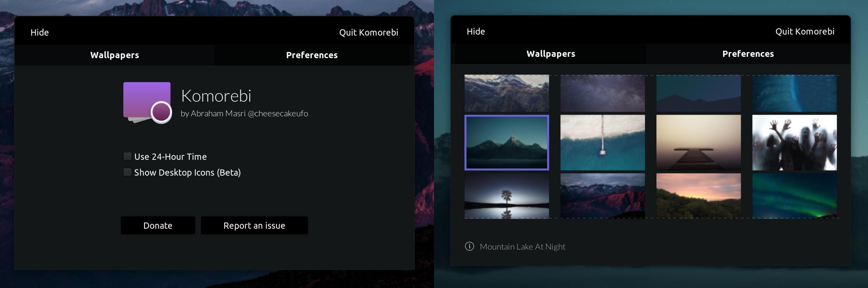Viewport: 868px width, 288px height.
Task: Open Preferences tab in right window
Action: [748, 54]
